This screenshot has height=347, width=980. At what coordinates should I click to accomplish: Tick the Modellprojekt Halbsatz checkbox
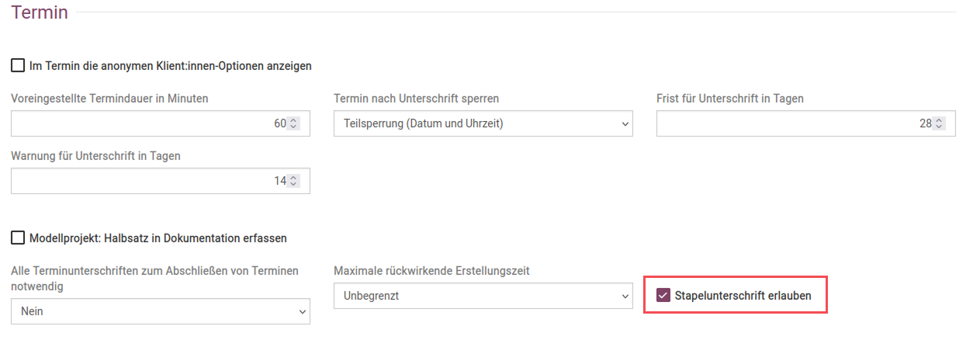[18, 238]
